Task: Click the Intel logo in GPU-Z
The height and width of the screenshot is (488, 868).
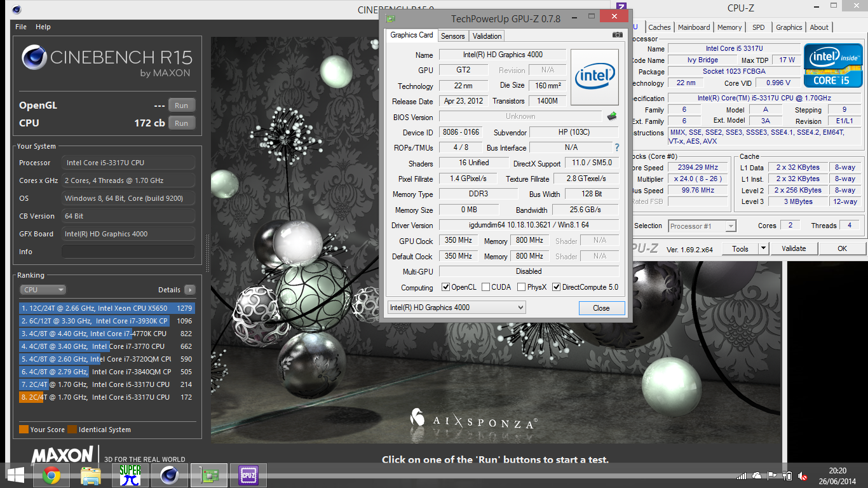Action: tap(595, 77)
